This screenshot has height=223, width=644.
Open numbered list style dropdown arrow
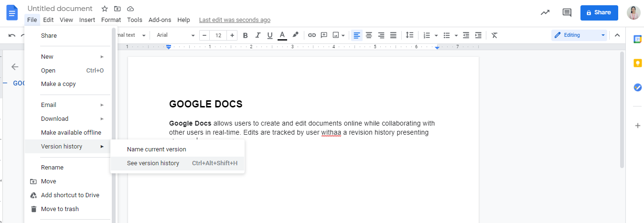tap(436, 35)
